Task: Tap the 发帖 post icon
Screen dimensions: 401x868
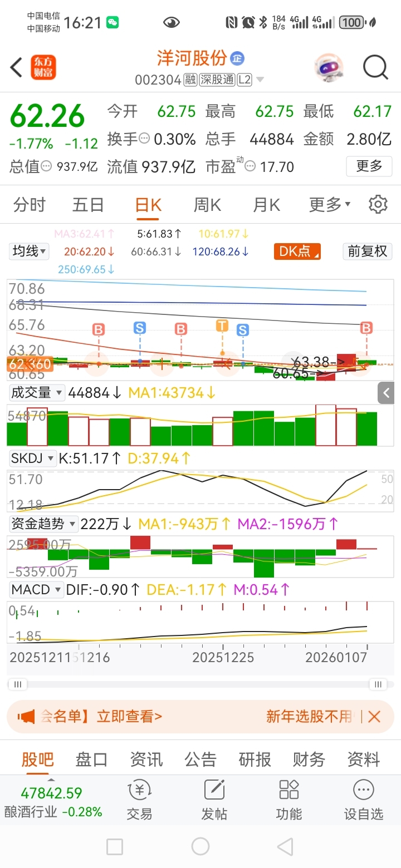Action: coord(214,800)
